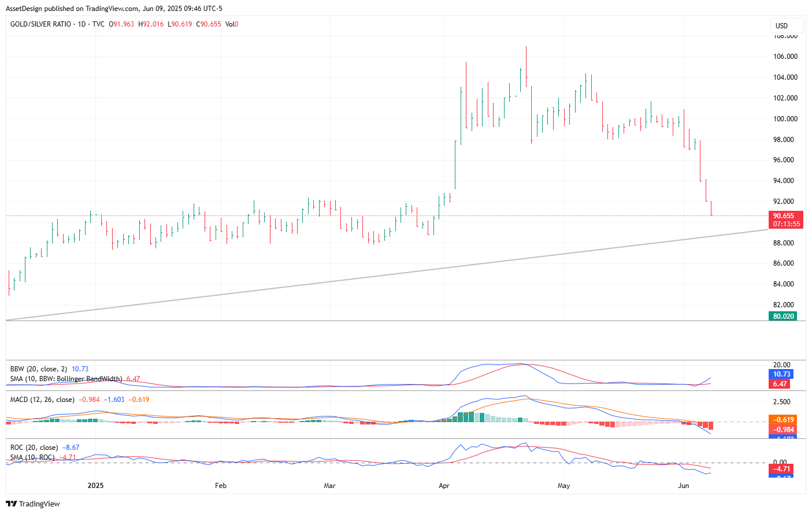The width and height of the screenshot is (812, 514).
Task: Click the 0.00 ROC scale label
Action: [780, 463]
